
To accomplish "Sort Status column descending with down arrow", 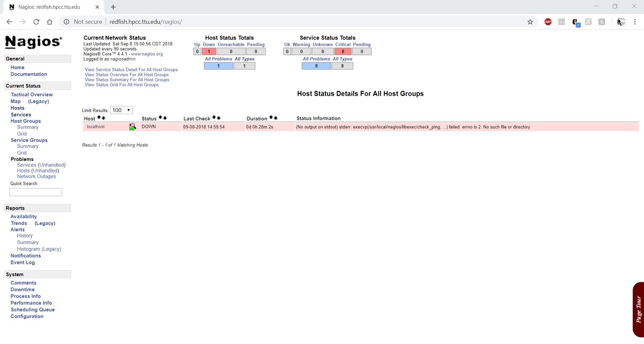I will tap(165, 118).
